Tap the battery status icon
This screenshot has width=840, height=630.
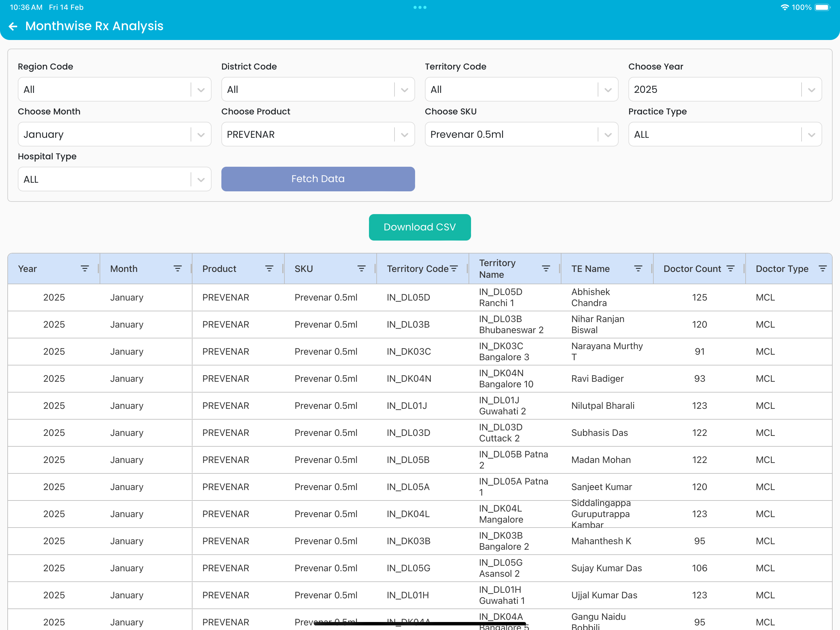click(822, 7)
